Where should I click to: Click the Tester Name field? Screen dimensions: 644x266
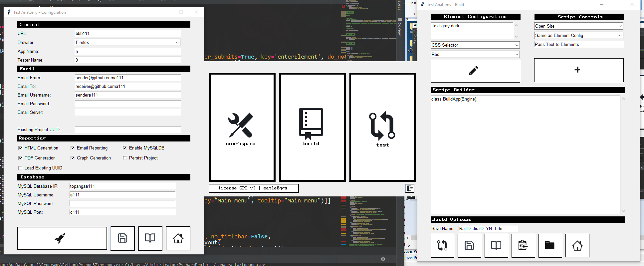click(x=128, y=60)
